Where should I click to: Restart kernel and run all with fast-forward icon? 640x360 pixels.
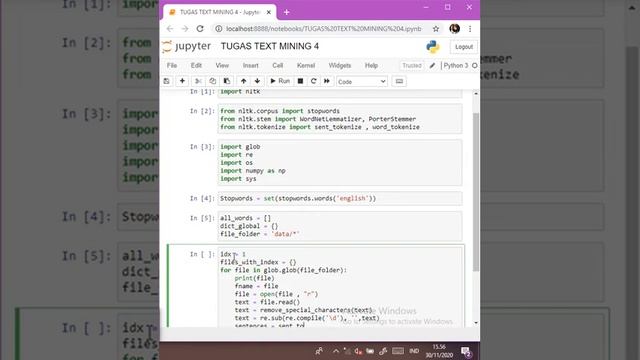327,81
